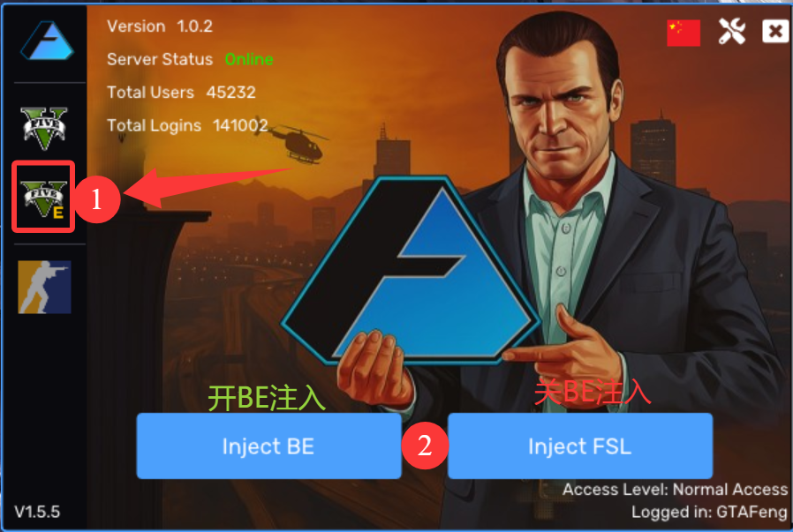Click the green 开BE注入 caption
793x532 pixels.
[267, 398]
